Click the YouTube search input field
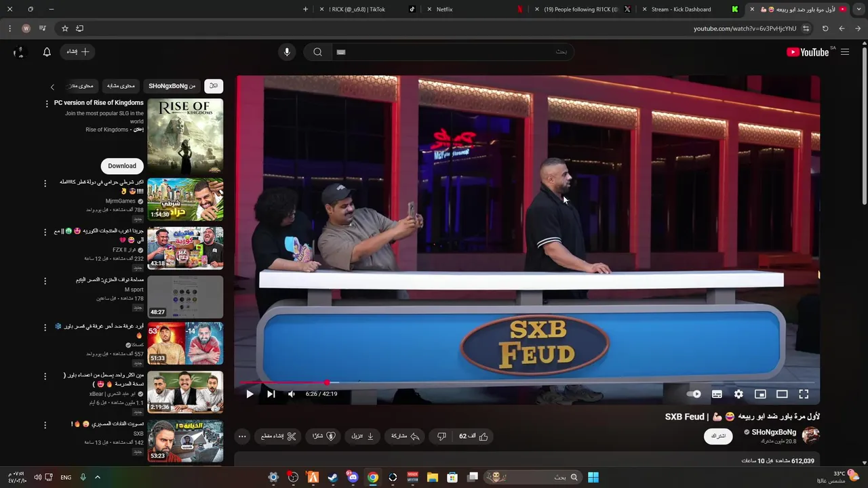Image resolution: width=868 pixels, height=488 pixels. (x=452, y=52)
